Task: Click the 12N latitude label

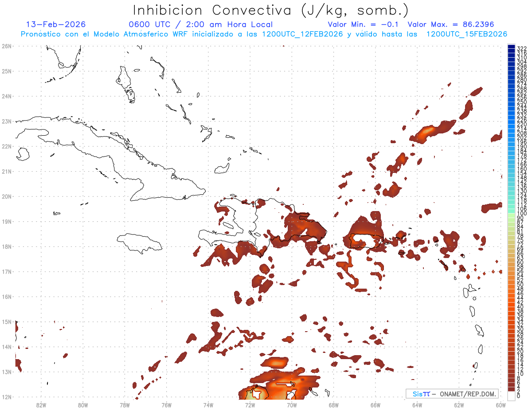Action: (7, 397)
